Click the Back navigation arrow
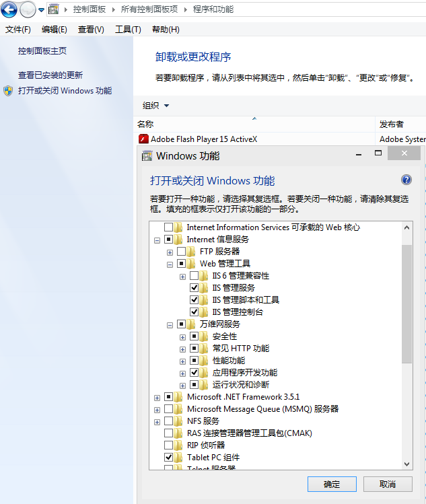This screenshot has height=504, width=426. click(9, 9)
